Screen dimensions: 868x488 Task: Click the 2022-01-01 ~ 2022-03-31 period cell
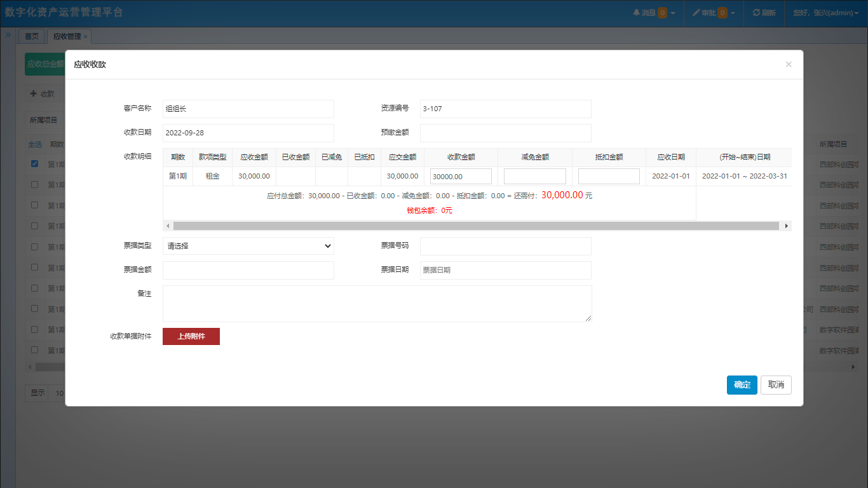pos(745,176)
